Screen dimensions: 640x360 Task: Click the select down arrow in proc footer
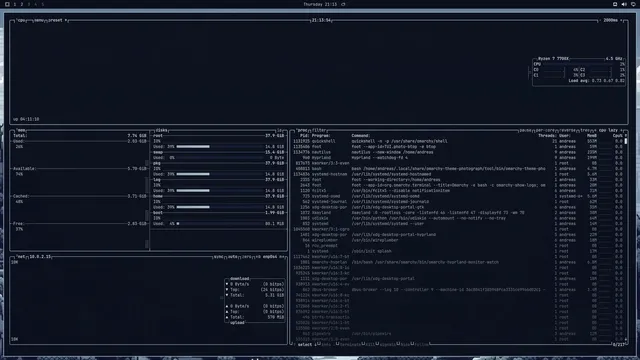[315, 344]
